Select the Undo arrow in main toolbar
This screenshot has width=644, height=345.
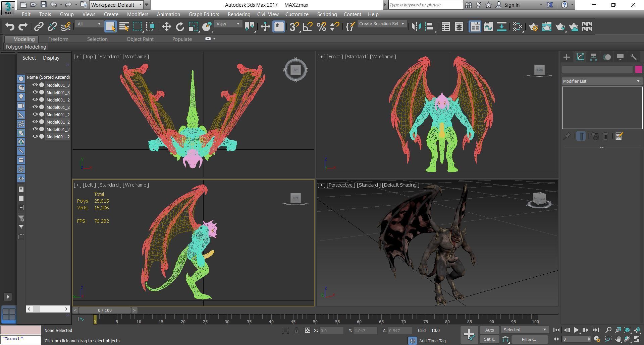[10, 27]
